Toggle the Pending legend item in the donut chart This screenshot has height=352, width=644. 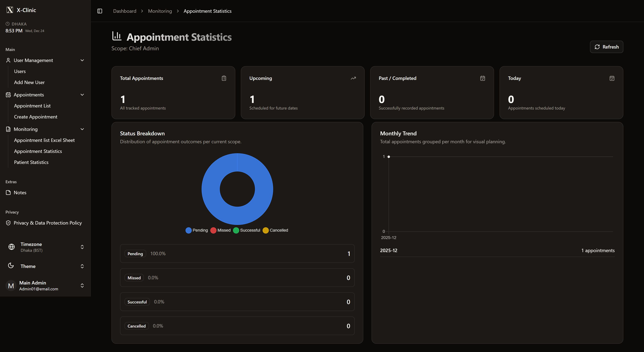point(197,230)
